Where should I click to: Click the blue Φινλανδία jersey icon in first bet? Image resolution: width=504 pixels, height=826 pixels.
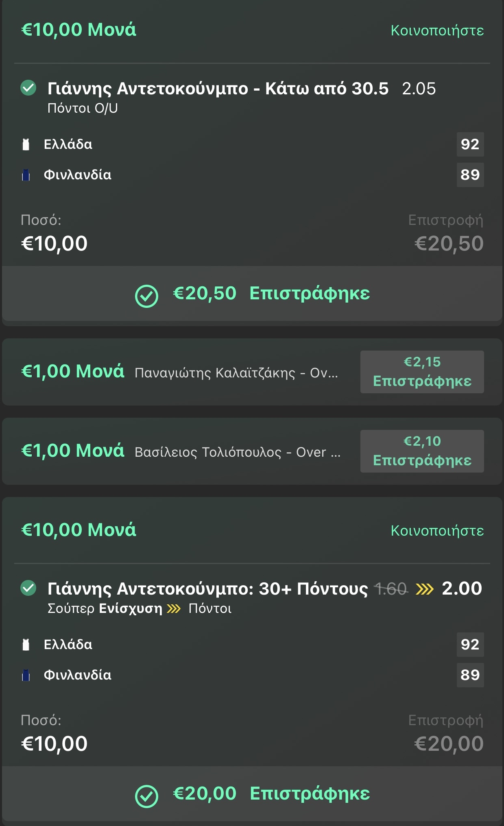26,175
